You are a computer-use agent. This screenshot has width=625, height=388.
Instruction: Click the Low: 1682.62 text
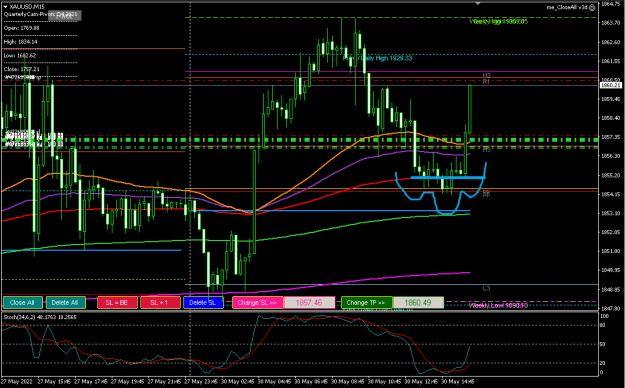[20, 55]
